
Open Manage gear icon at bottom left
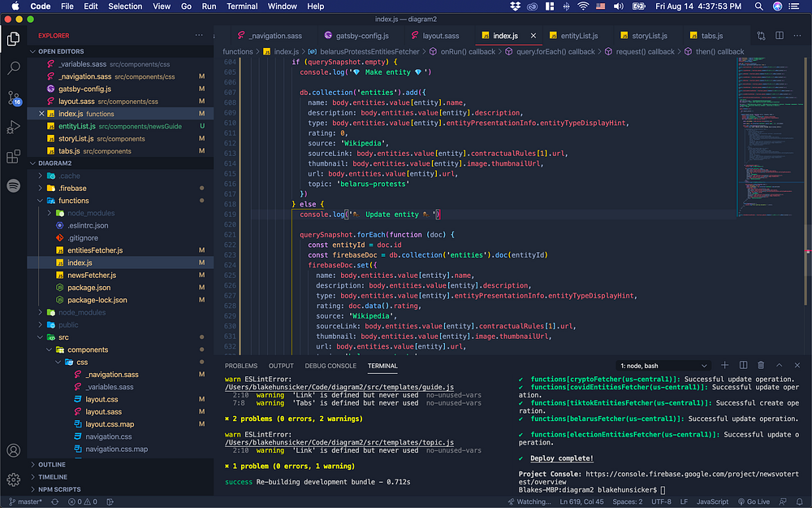[13, 480]
